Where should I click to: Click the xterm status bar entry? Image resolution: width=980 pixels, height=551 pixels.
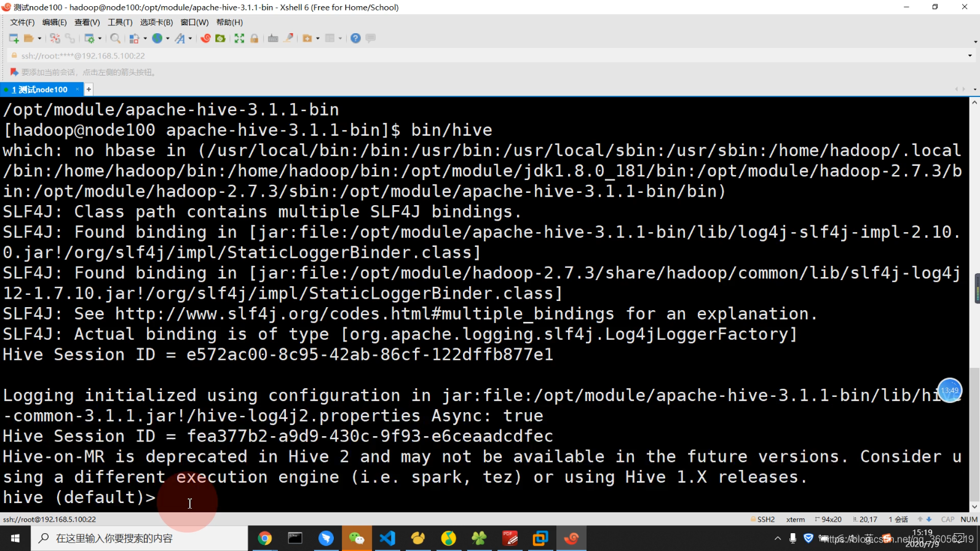pyautogui.click(x=796, y=520)
